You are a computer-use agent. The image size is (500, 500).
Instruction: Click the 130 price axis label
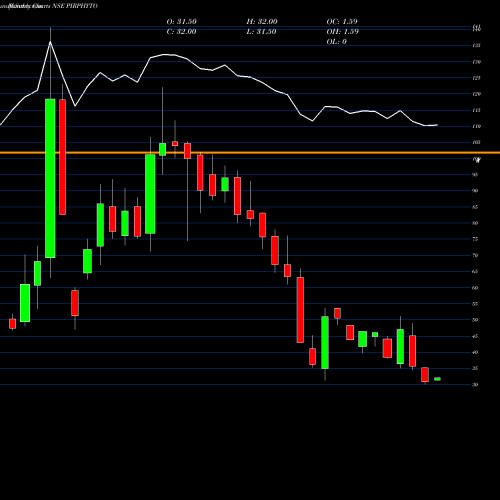tap(476, 62)
